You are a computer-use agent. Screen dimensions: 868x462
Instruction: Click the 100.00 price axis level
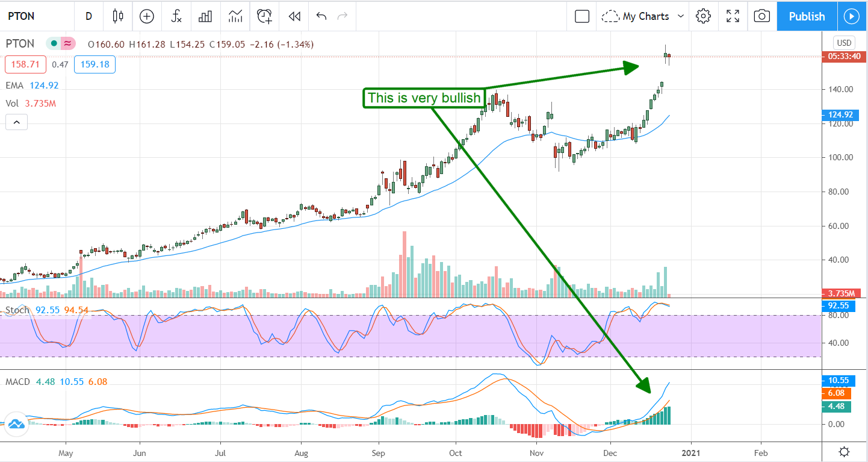point(840,157)
